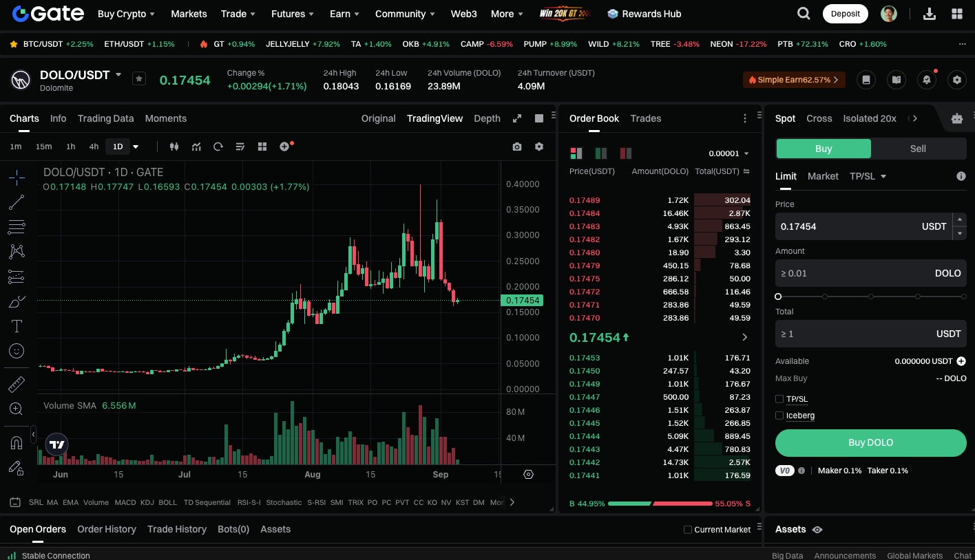The height and width of the screenshot is (560, 975).
Task: Show only sell orders in order book
Action: (626, 153)
